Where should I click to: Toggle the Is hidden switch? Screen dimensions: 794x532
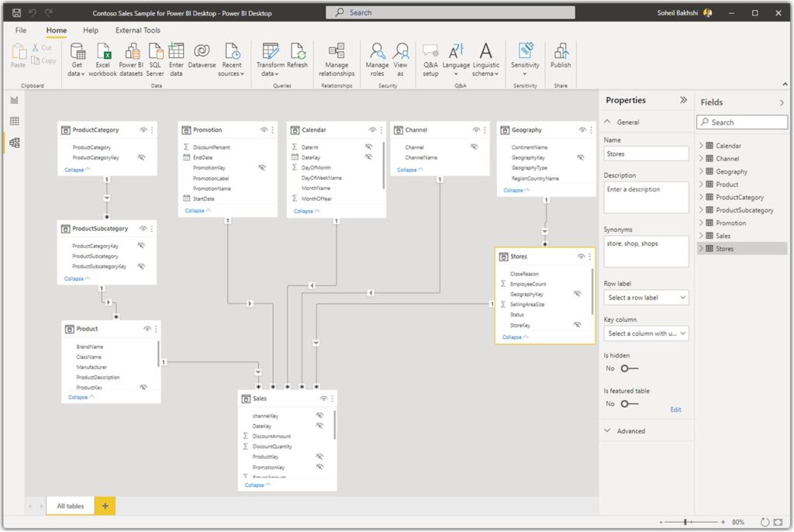tap(630, 368)
